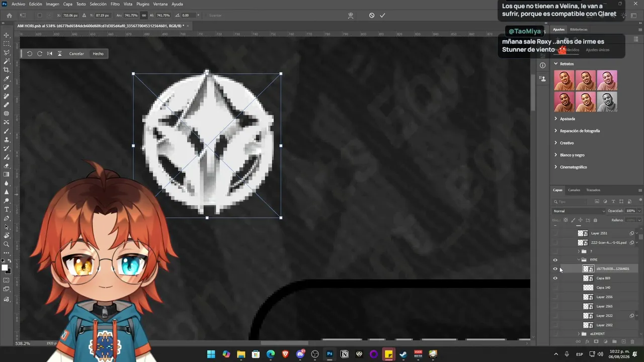Hide the d677bd658 layer
This screenshot has width=644, height=362.
tap(555, 269)
